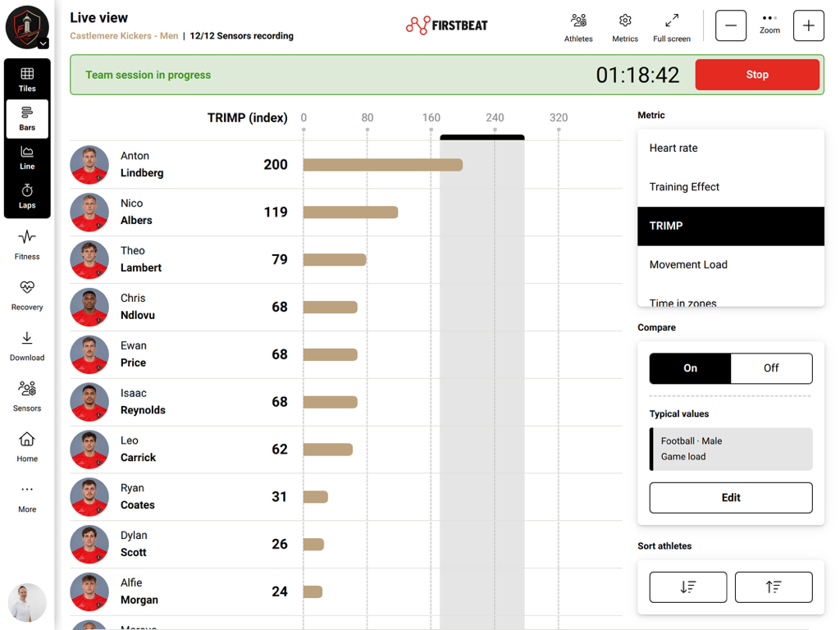Click the Firstbeat logo
Image resolution: width=840 pixels, height=630 pixels.
[x=447, y=25]
